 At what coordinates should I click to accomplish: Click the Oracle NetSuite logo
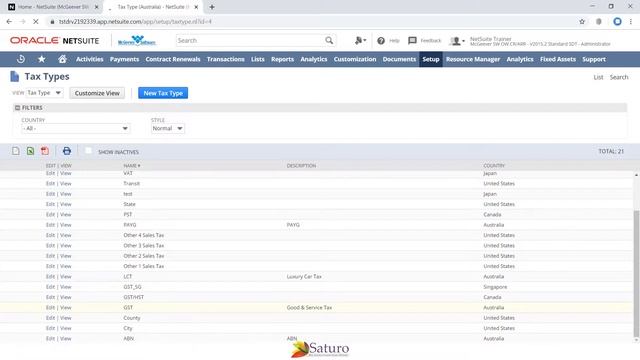click(x=54, y=40)
